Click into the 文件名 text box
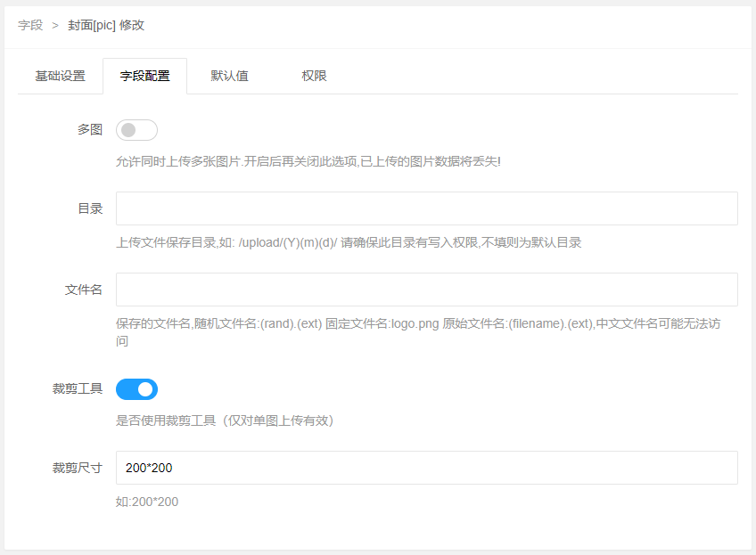Image resolution: width=756 pixels, height=555 pixels. [x=427, y=290]
